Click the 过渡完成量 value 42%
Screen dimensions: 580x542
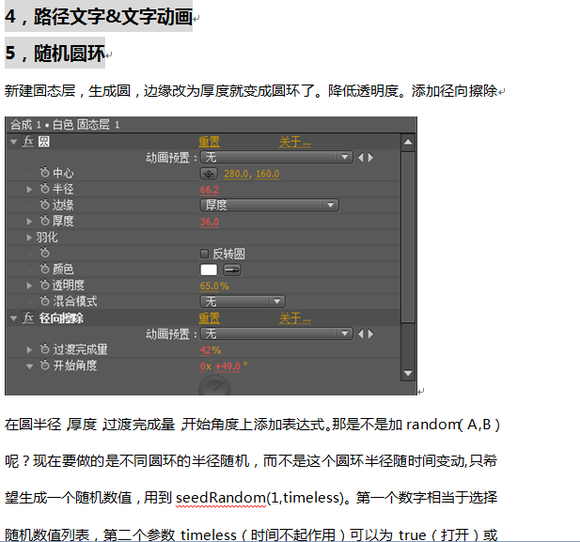[x=210, y=350]
